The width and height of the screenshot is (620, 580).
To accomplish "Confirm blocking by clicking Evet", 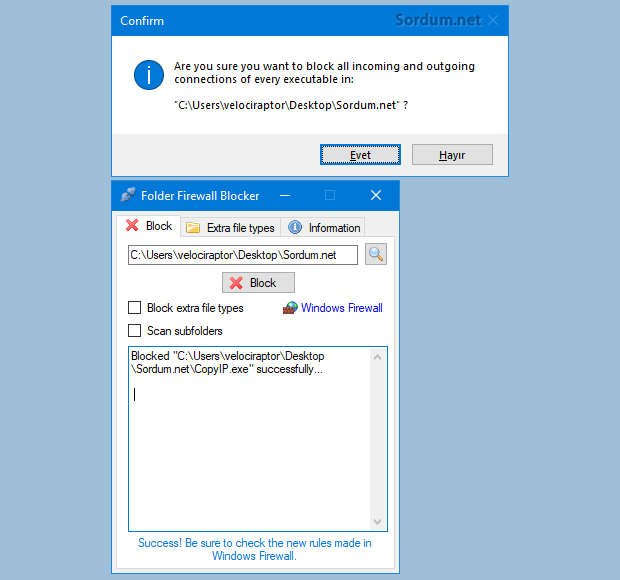I will point(360,155).
